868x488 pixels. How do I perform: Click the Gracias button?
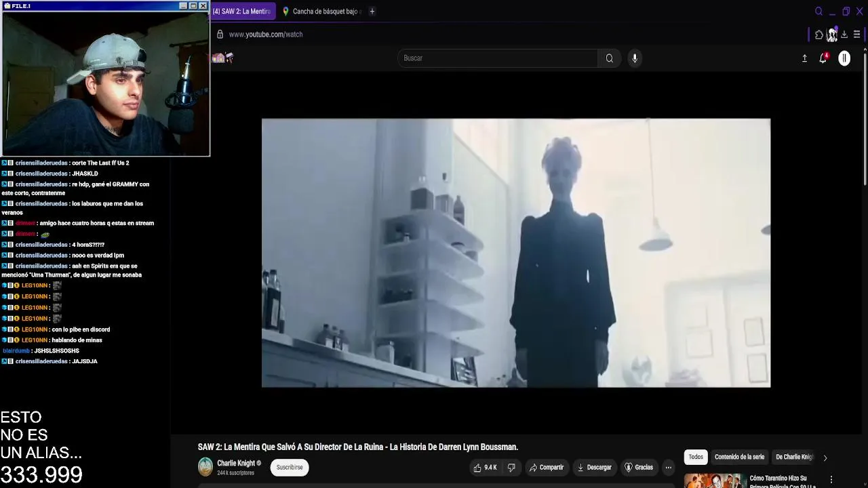(x=638, y=467)
